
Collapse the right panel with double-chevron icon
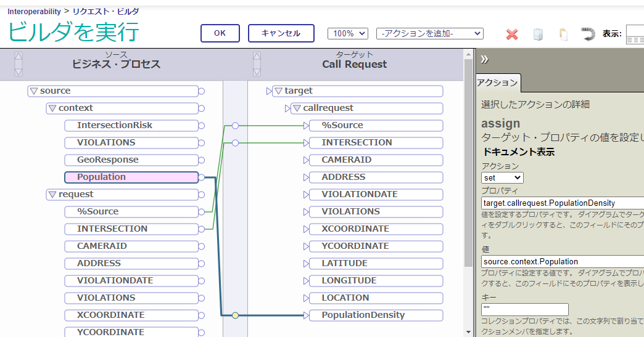pos(485,59)
